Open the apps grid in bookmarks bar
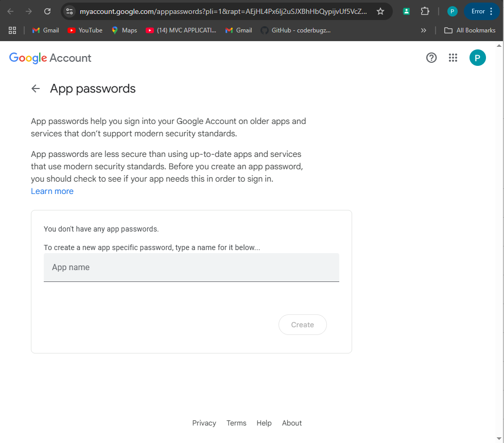504x443 pixels. click(12, 30)
